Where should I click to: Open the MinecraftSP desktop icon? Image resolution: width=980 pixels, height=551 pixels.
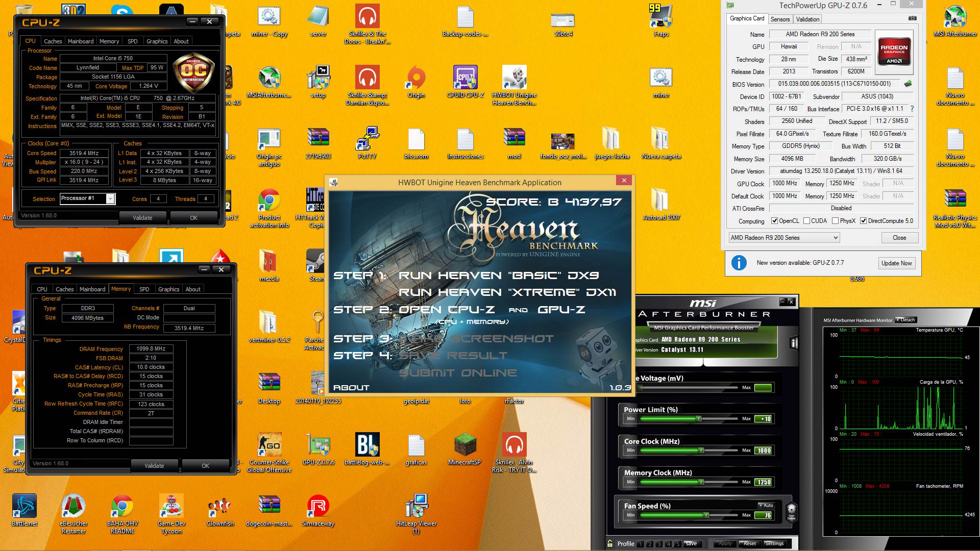coord(464,450)
